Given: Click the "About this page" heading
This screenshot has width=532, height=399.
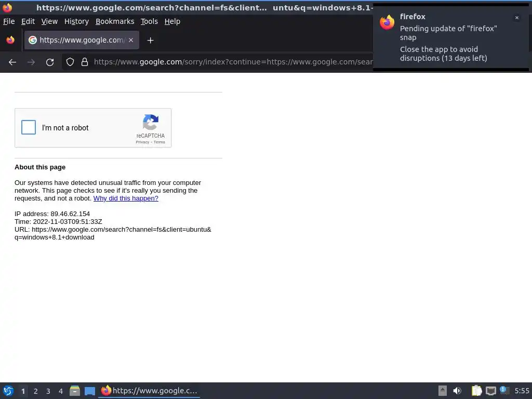Looking at the screenshot, I should coord(40,167).
